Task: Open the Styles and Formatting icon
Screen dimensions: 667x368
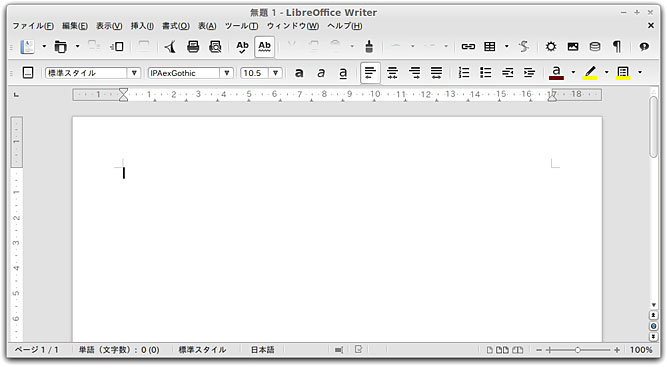Action: [x=28, y=73]
